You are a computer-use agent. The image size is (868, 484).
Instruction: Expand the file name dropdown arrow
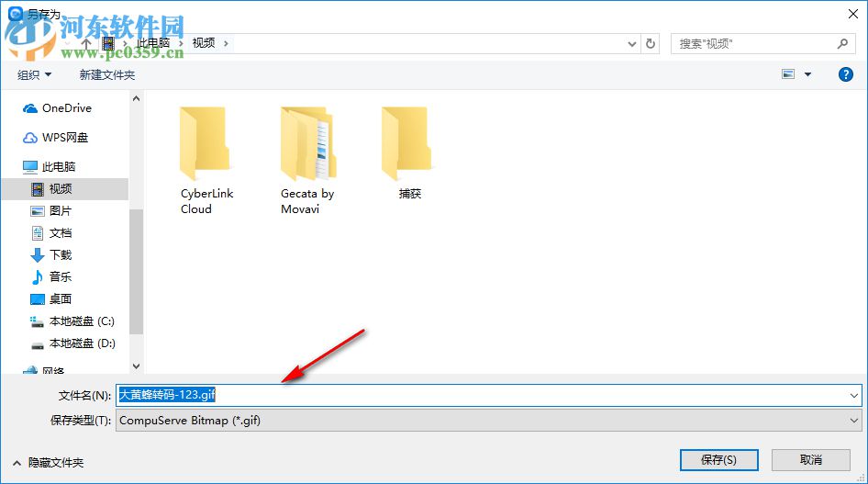(x=853, y=396)
